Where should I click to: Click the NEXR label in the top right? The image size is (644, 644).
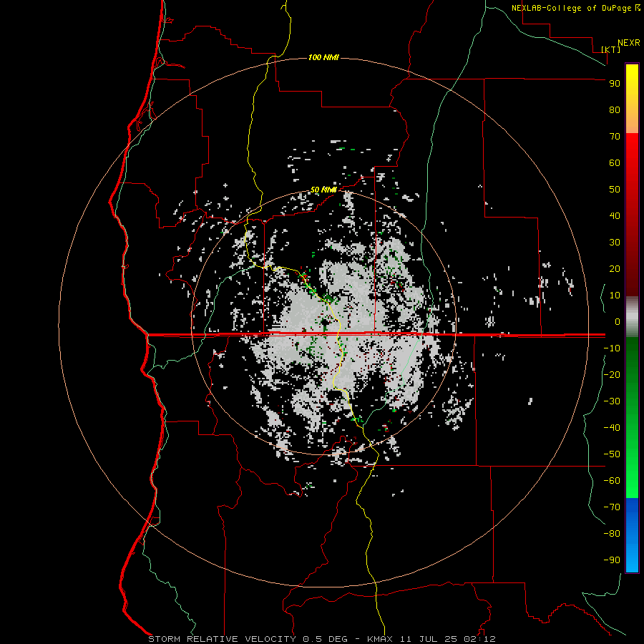[628, 43]
